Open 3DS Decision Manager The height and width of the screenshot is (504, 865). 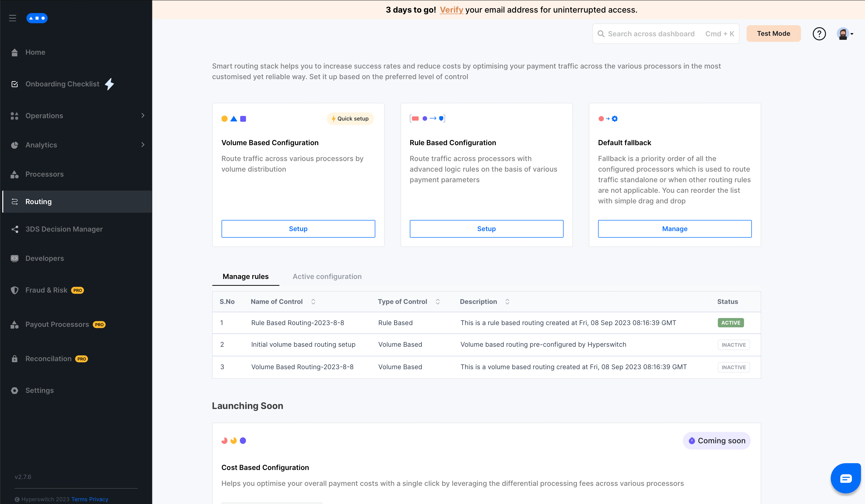(x=64, y=229)
